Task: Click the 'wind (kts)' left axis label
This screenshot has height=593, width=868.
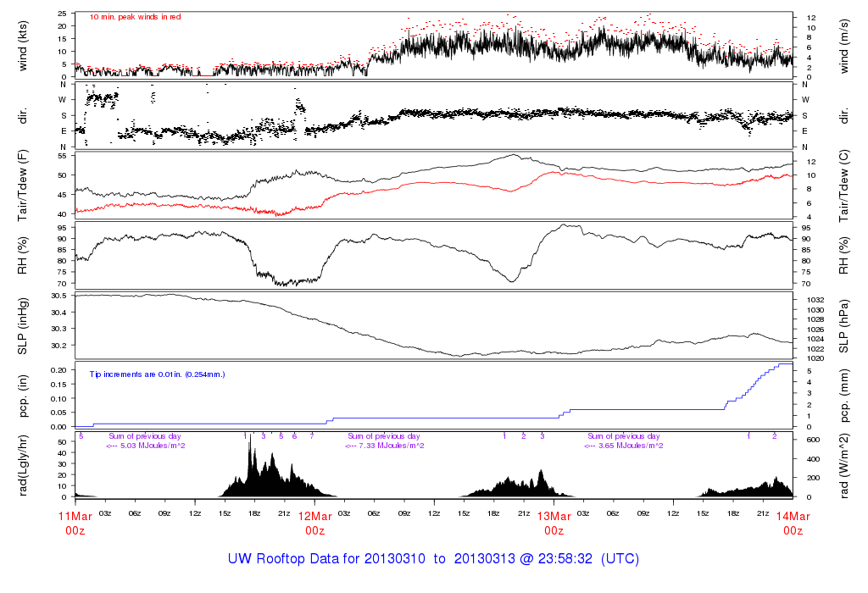Action: point(23,46)
